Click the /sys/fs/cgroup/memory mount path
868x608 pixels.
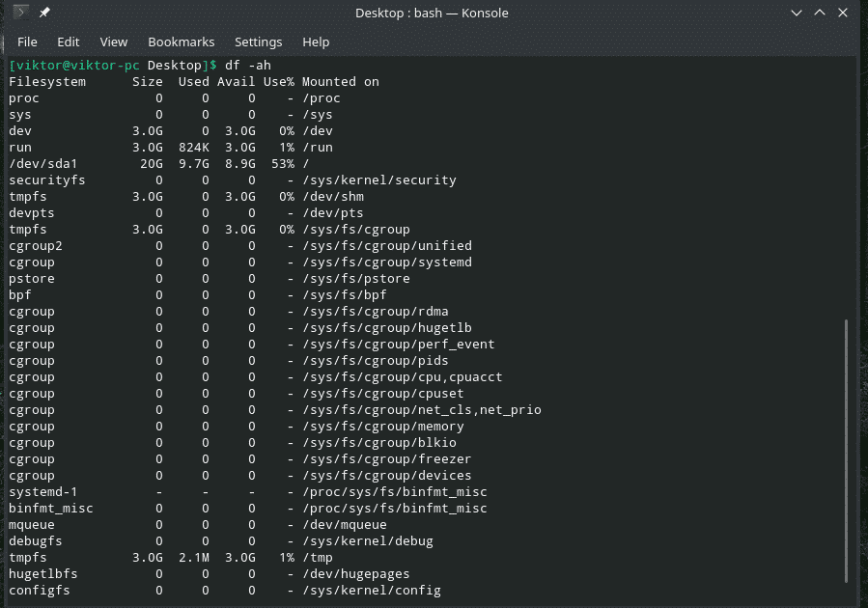click(x=382, y=427)
